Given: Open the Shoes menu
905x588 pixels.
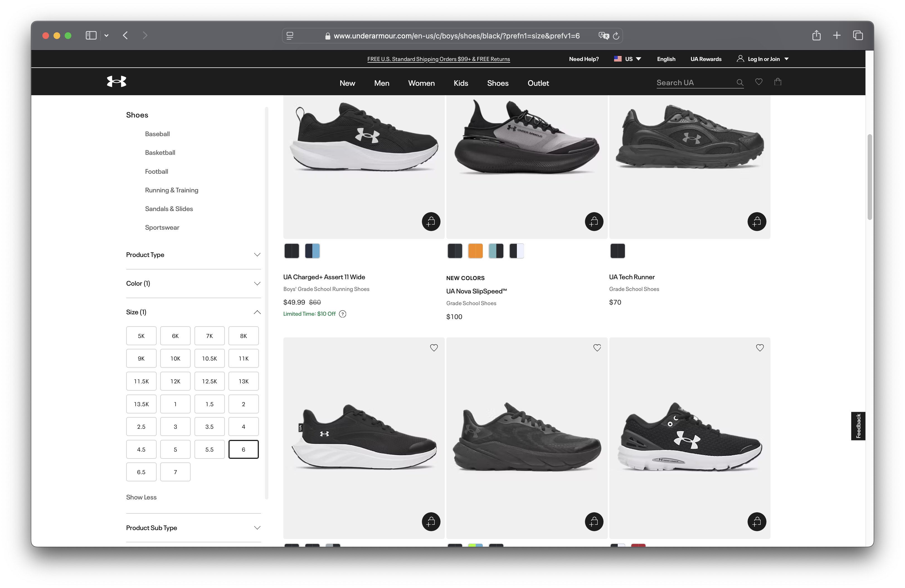Looking at the screenshot, I should click(x=498, y=83).
